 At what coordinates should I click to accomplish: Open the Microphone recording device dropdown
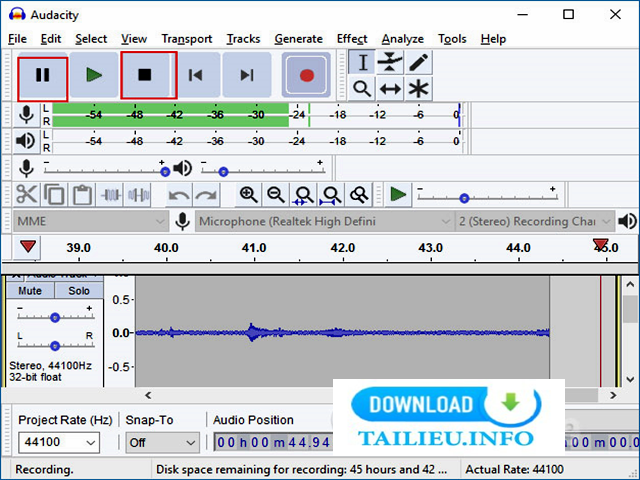324,221
